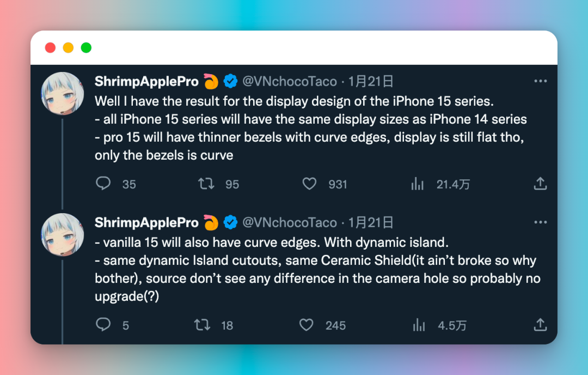The height and width of the screenshot is (375, 588).
Task: Open more options on the second tweet
Action: (x=540, y=223)
